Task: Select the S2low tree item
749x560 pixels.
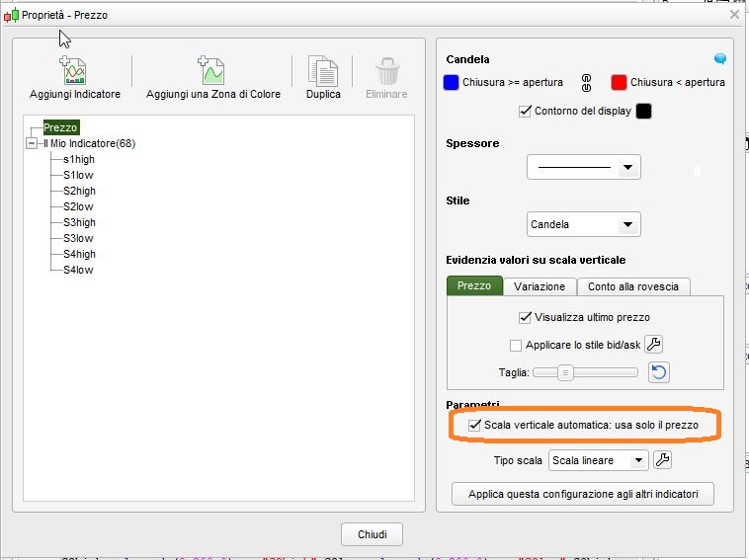Action: (x=78, y=206)
